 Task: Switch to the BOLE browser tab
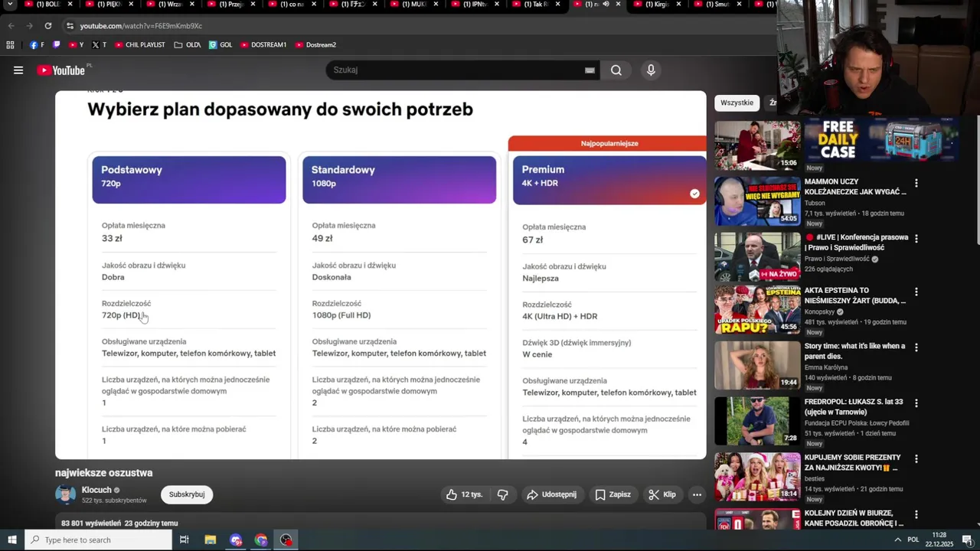click(x=47, y=5)
